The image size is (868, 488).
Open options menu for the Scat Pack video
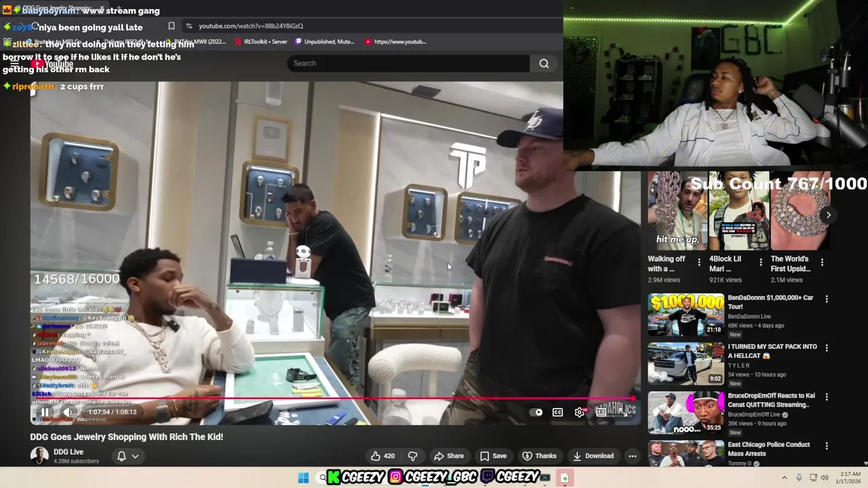coord(827,348)
